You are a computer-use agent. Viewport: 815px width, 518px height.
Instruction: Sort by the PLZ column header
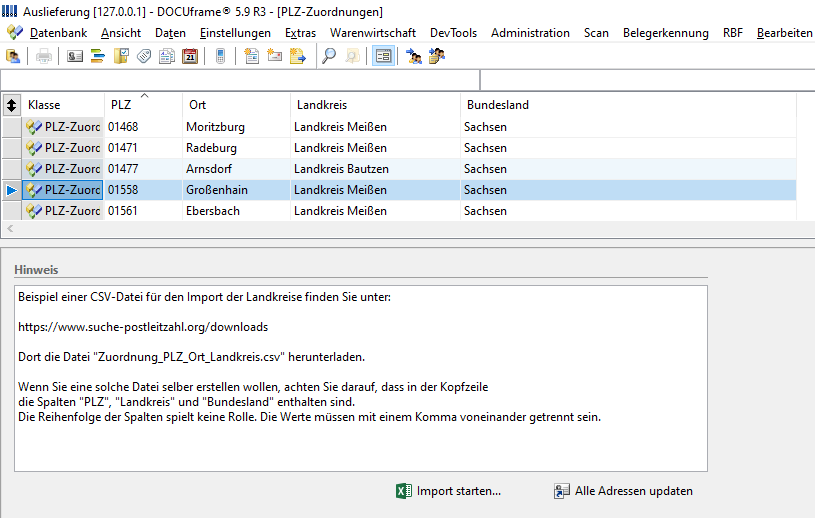click(143, 105)
